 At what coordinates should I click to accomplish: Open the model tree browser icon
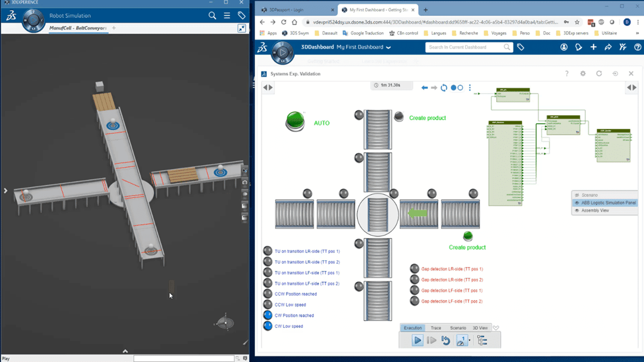click(x=482, y=340)
